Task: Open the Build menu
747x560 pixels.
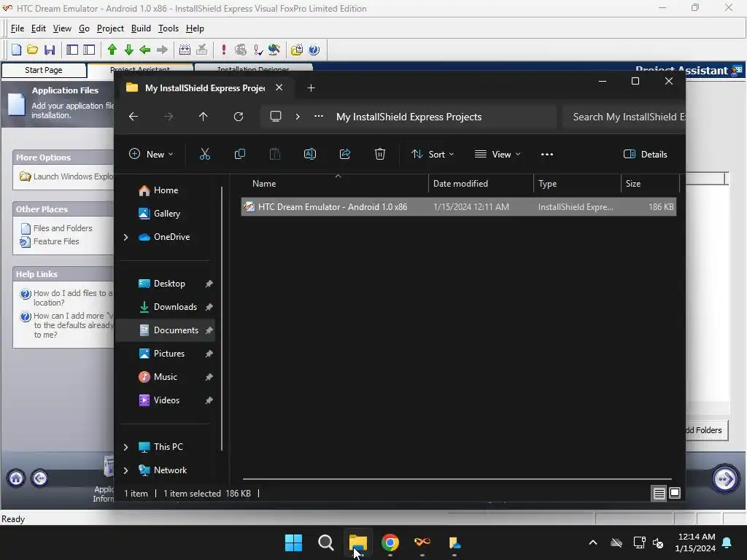Action: [x=141, y=28]
